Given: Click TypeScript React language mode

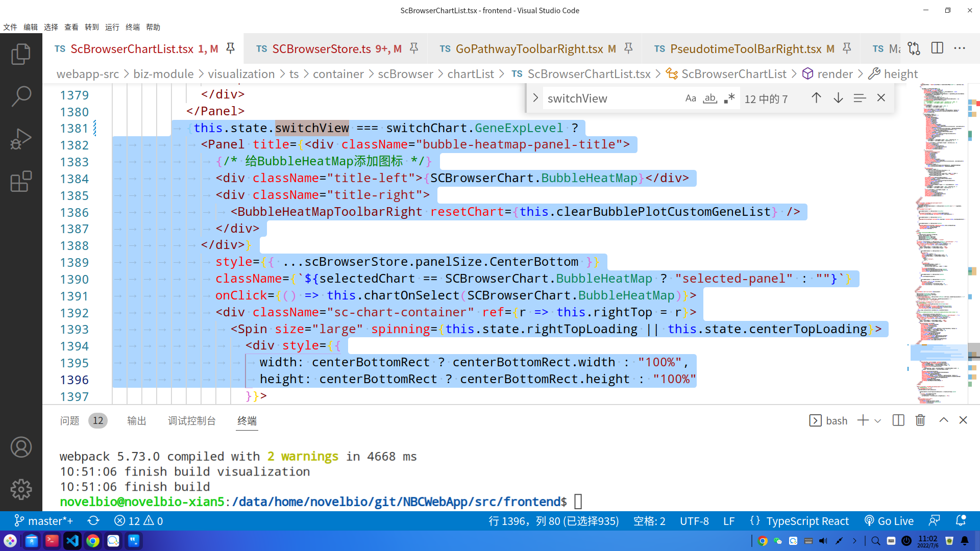Looking at the screenshot, I should pos(807,521).
